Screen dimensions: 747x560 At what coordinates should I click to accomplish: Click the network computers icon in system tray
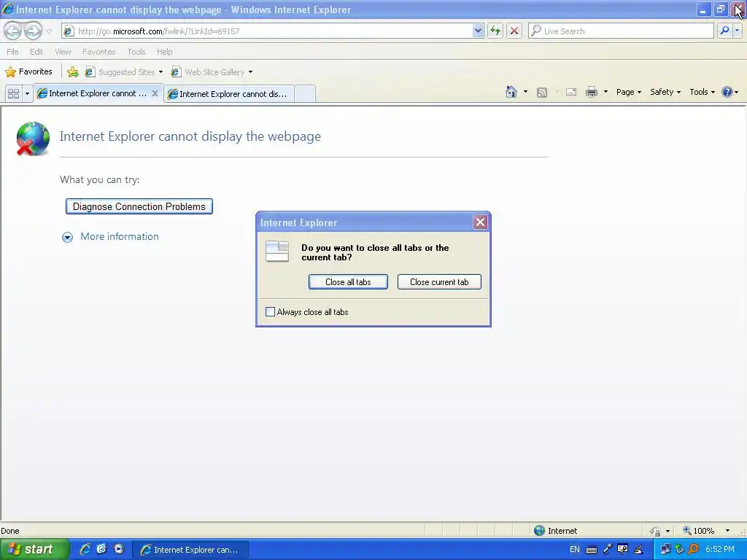[x=665, y=549]
